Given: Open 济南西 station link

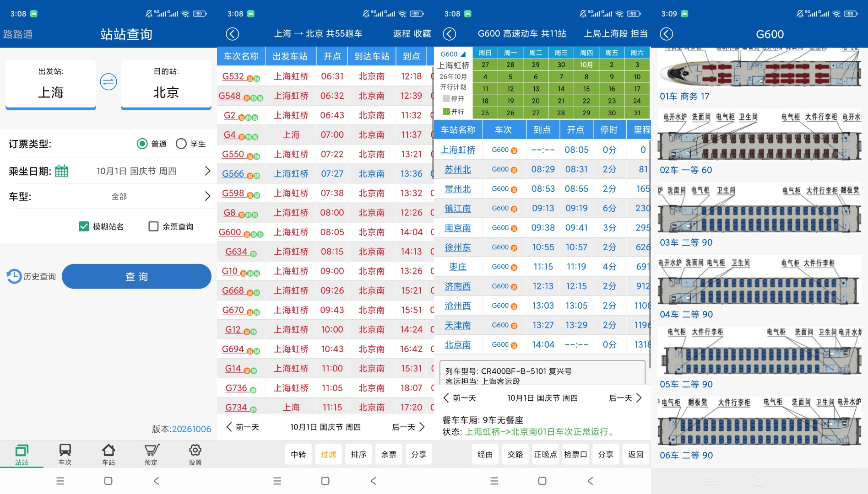Looking at the screenshot, I should pos(458,286).
